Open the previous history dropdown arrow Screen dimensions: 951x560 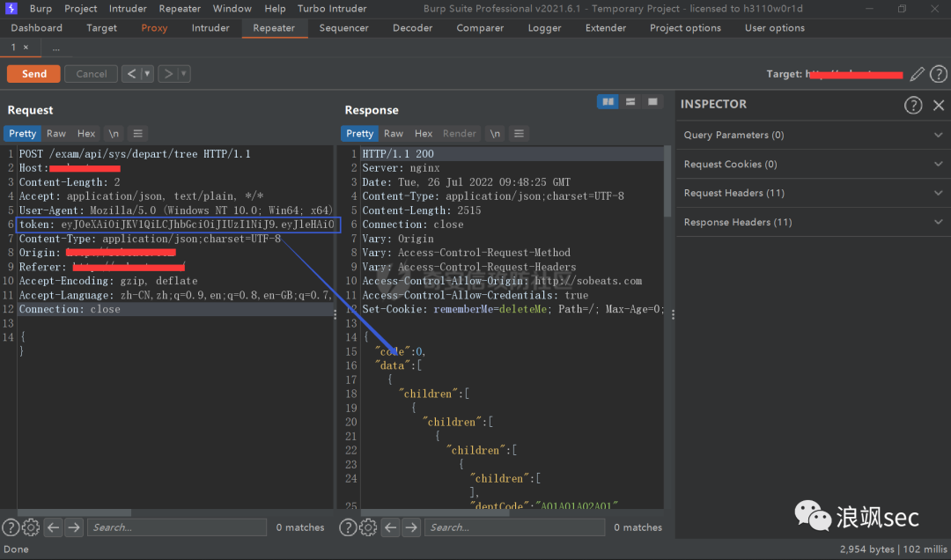(x=147, y=73)
